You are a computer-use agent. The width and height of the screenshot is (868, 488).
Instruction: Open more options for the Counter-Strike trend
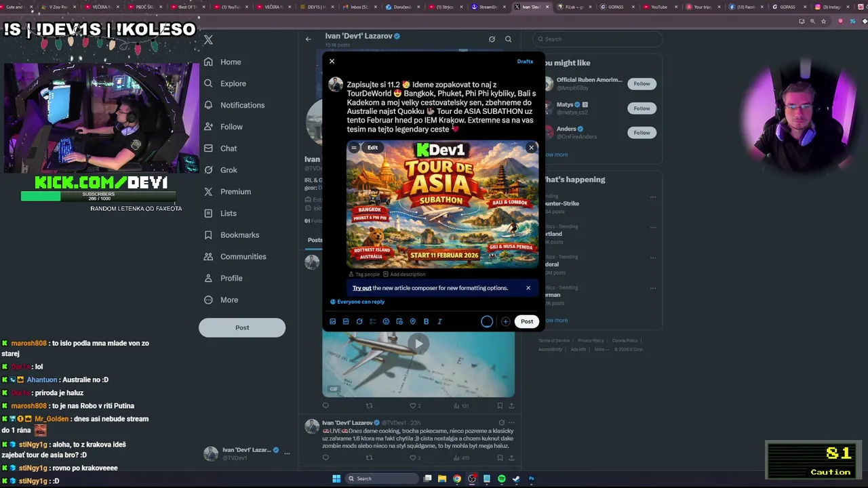click(x=653, y=197)
